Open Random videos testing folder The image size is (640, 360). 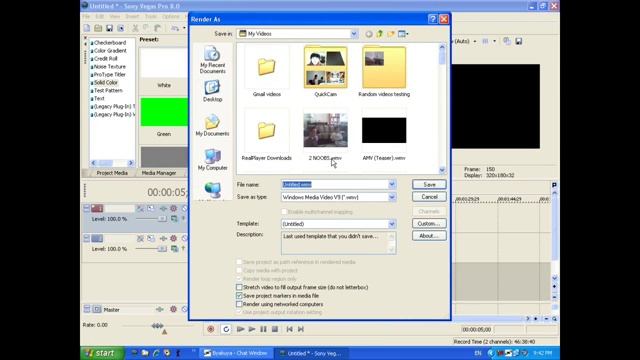click(x=384, y=72)
